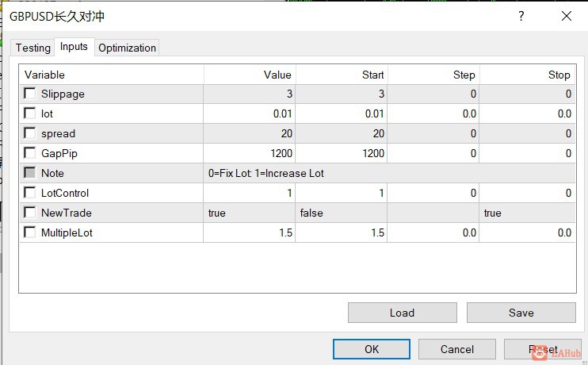Click the Save button
The width and height of the screenshot is (588, 365).
pyautogui.click(x=521, y=313)
